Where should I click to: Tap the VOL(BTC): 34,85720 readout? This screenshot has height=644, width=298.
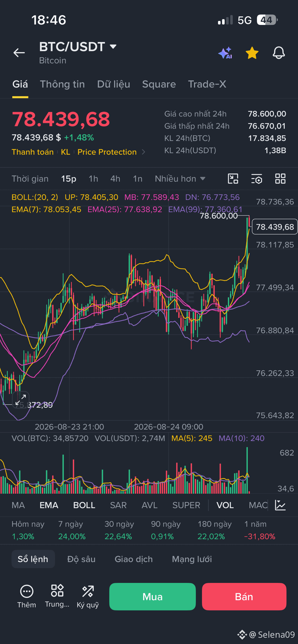click(x=50, y=438)
